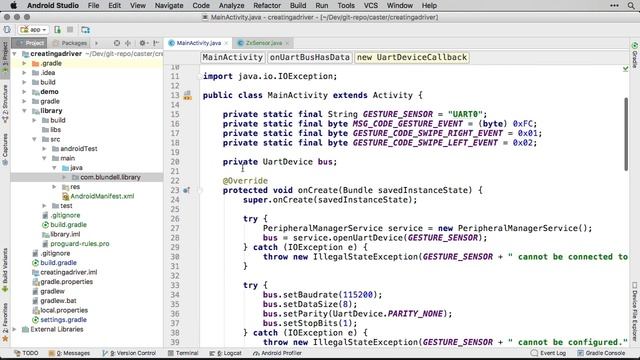This screenshot has width=640, height=360.
Task: Collapse the library module folder
Action: click(24, 111)
